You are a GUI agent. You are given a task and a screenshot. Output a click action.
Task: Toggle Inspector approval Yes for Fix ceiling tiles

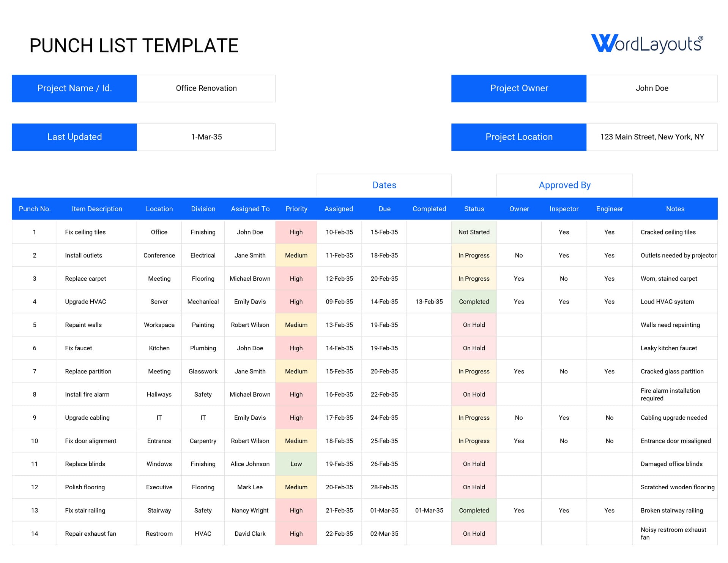pos(564,232)
